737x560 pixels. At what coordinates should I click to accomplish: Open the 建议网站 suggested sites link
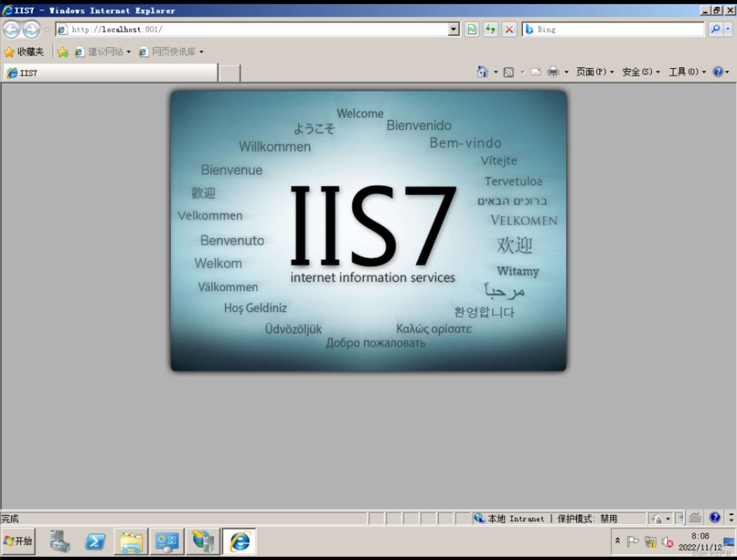pos(102,52)
